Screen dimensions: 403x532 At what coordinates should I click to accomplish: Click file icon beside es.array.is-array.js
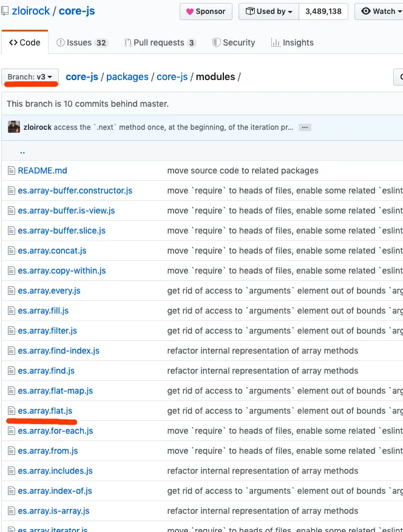coord(12,511)
